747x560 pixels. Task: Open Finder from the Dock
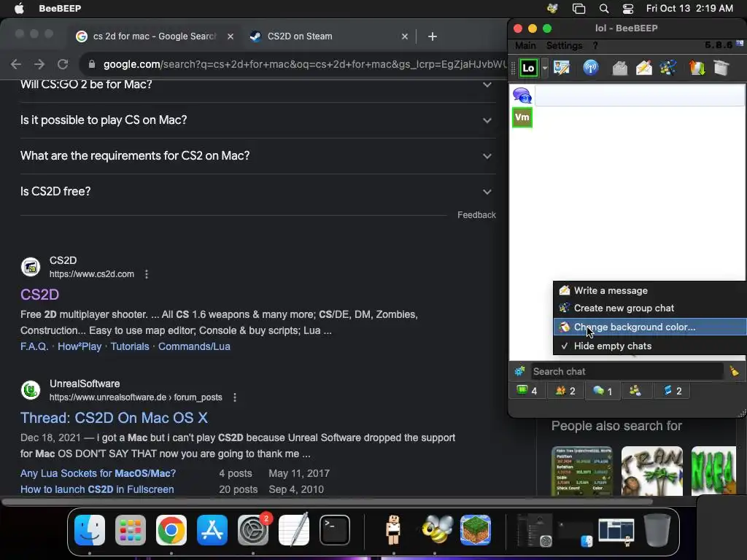[x=90, y=530]
